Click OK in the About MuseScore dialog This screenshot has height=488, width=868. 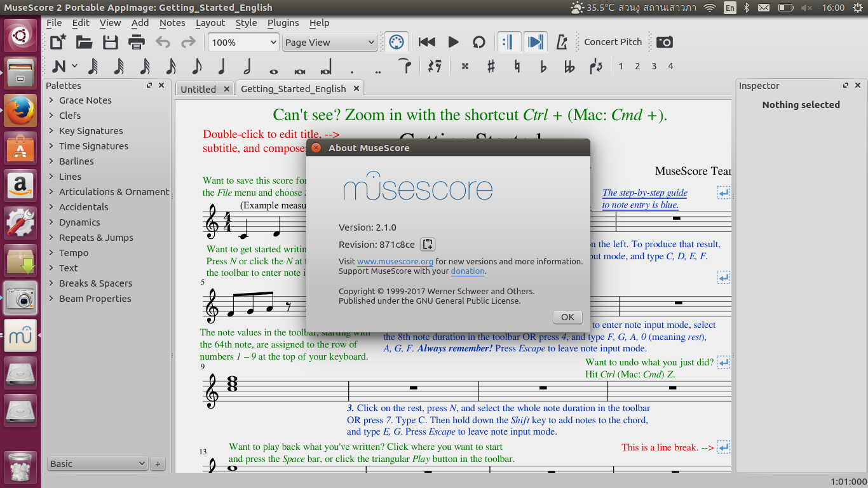click(566, 316)
